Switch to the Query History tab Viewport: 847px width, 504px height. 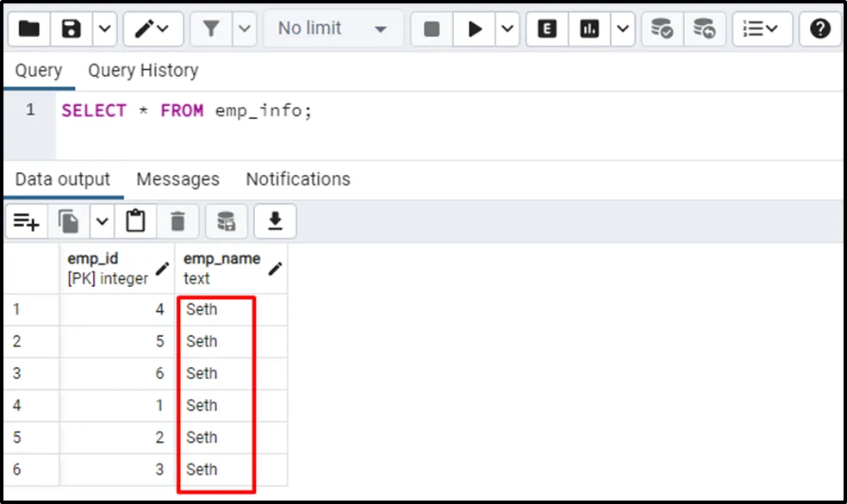(x=143, y=71)
